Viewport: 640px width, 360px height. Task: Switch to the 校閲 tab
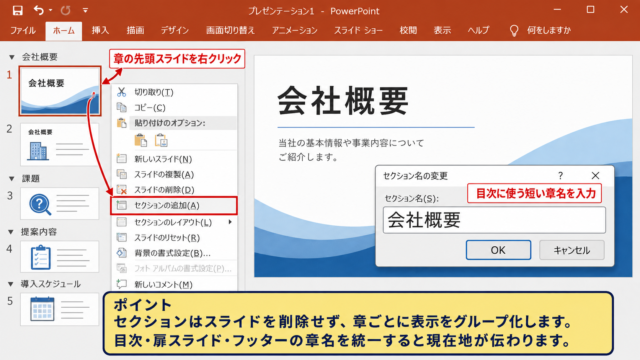pyautogui.click(x=408, y=30)
